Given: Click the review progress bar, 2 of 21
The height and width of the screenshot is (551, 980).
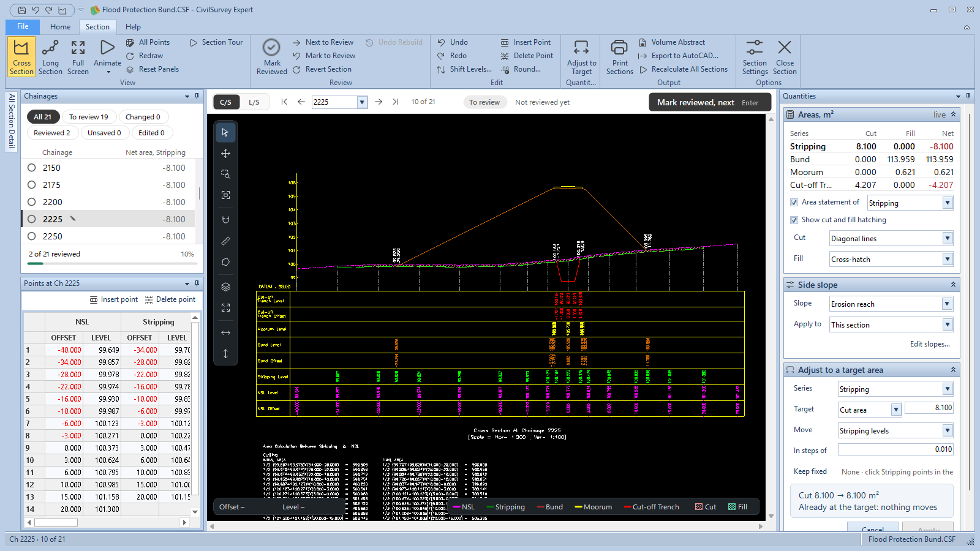Looking at the screenshot, I should coord(111,263).
